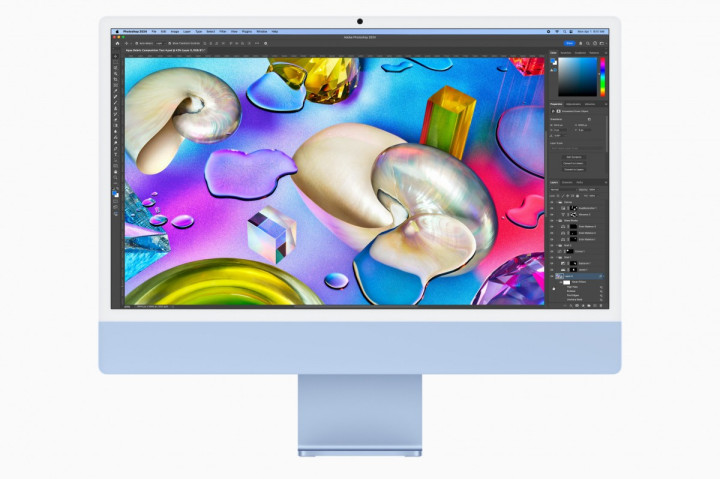Hide the top layer group via eye icon

coord(551,201)
